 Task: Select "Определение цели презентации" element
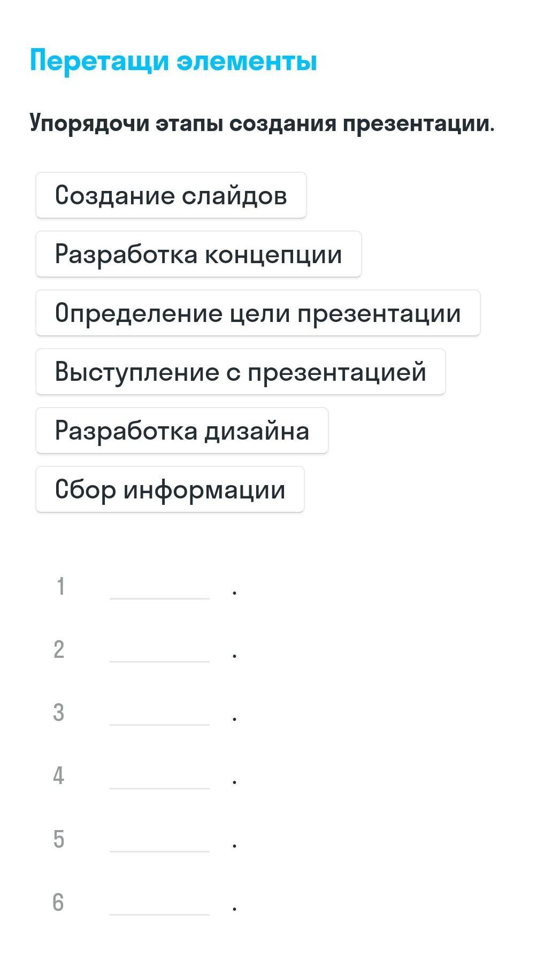point(258,313)
